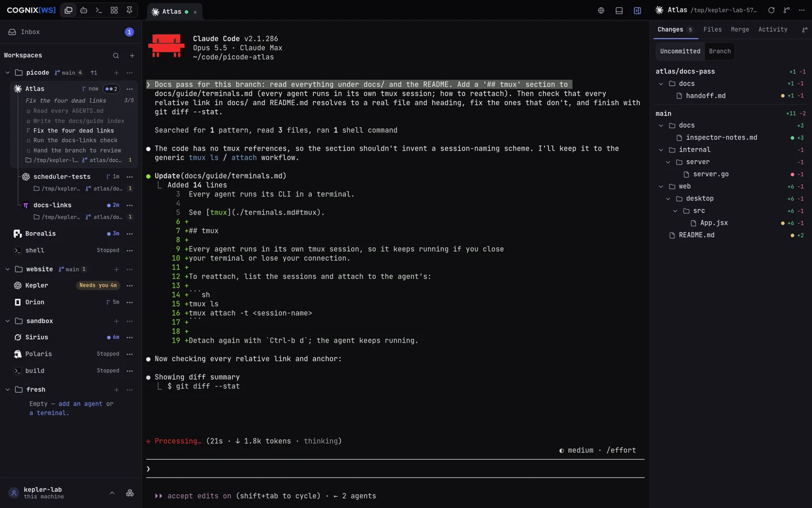Viewport: 812px width, 508px height.
Task: Open the Inbox
Action: pyautogui.click(x=70, y=32)
